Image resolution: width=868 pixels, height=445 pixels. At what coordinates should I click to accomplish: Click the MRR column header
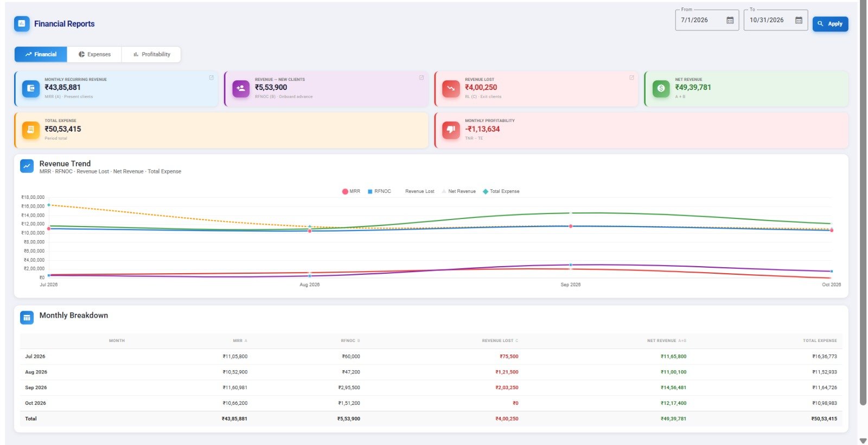tap(240, 341)
